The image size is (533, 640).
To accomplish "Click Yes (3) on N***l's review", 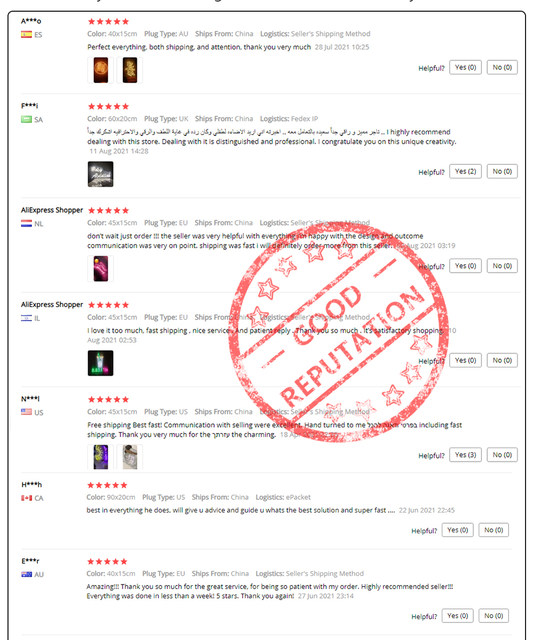I will click(465, 455).
